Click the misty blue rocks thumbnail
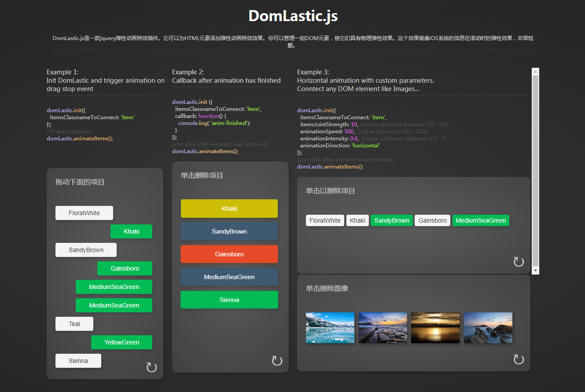585x392 pixels. 488,328
